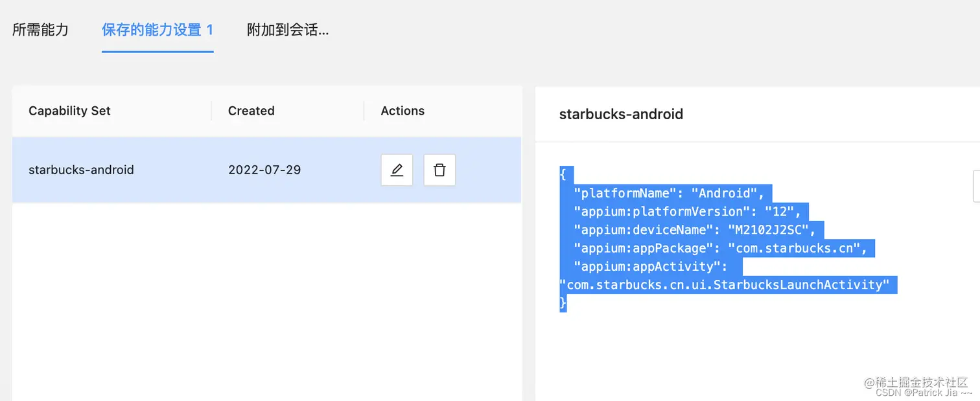Image resolution: width=980 pixels, height=401 pixels.
Task: Edit the starbucks-android capability set
Action: [x=397, y=170]
